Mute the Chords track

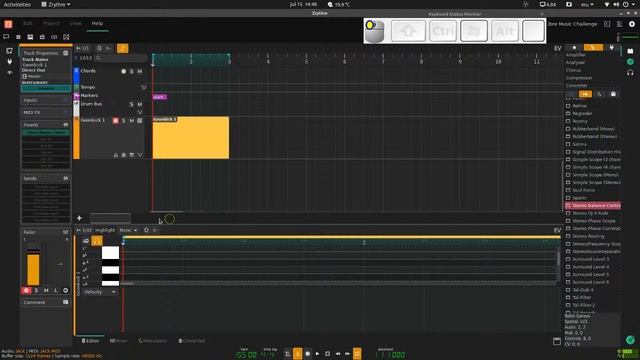[x=140, y=71]
